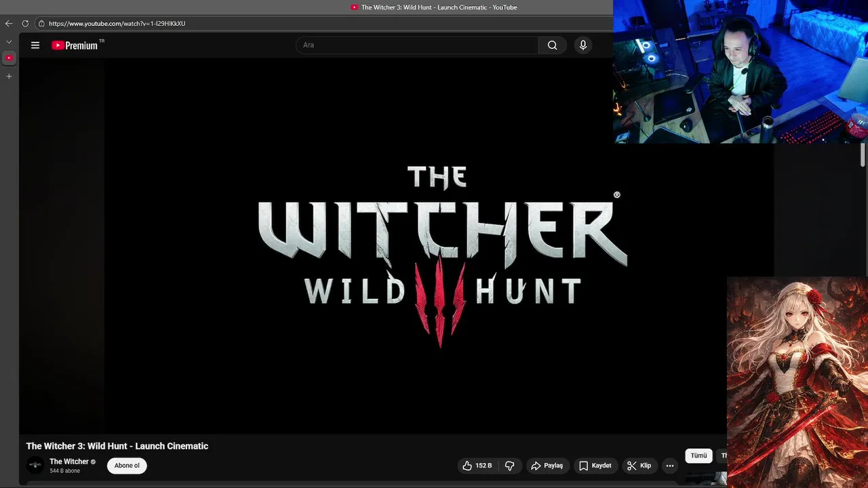Click the page vertical scrollbar thumb
The image size is (868, 488).
click(863, 155)
